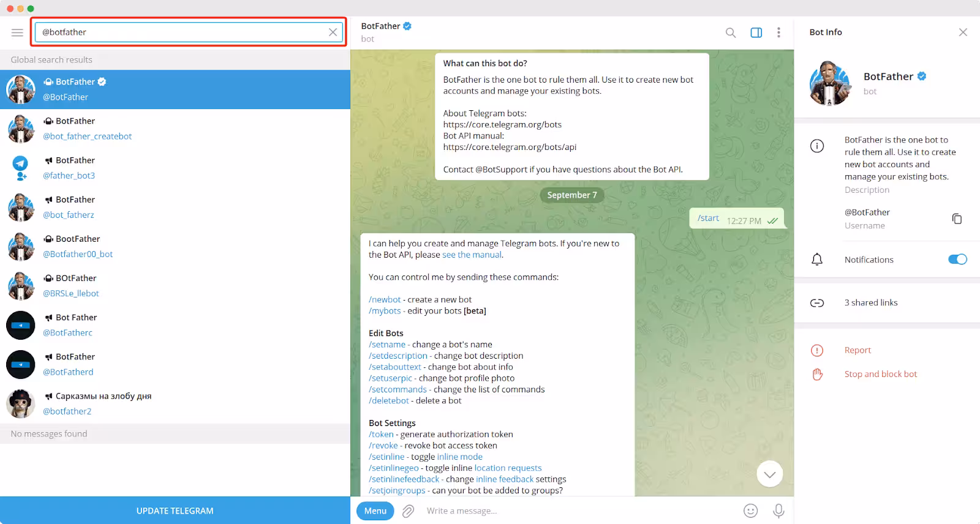Screen dimensions: 980x524
Task: Open the @BotFatherd result
Action: coord(175,364)
